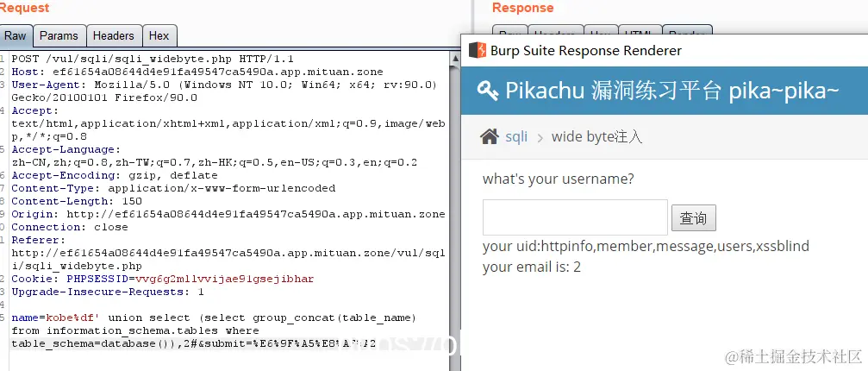
Task: Click the home icon in breadcrumb
Action: (x=490, y=136)
